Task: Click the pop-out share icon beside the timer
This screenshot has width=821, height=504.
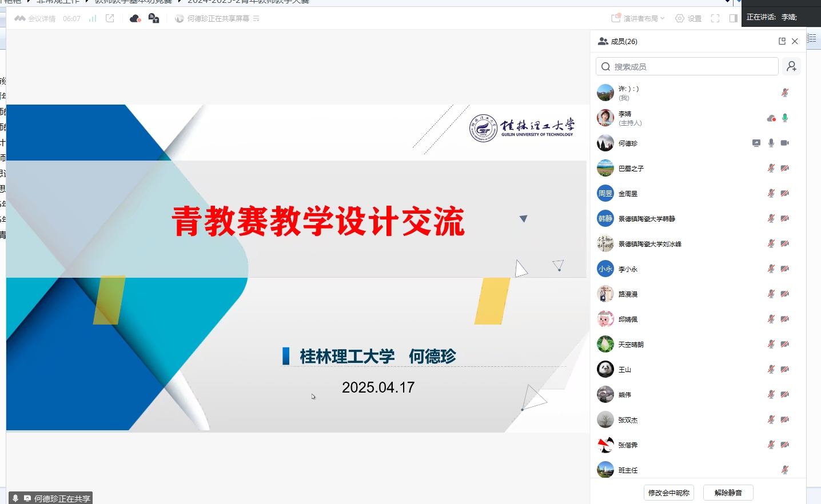Action: click(110, 19)
